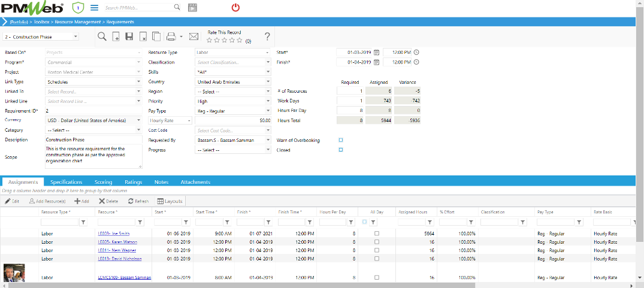The width and height of the screenshot is (644, 288).
Task: Open the L0003 Joe Smith resource link
Action: pyautogui.click(x=114, y=233)
